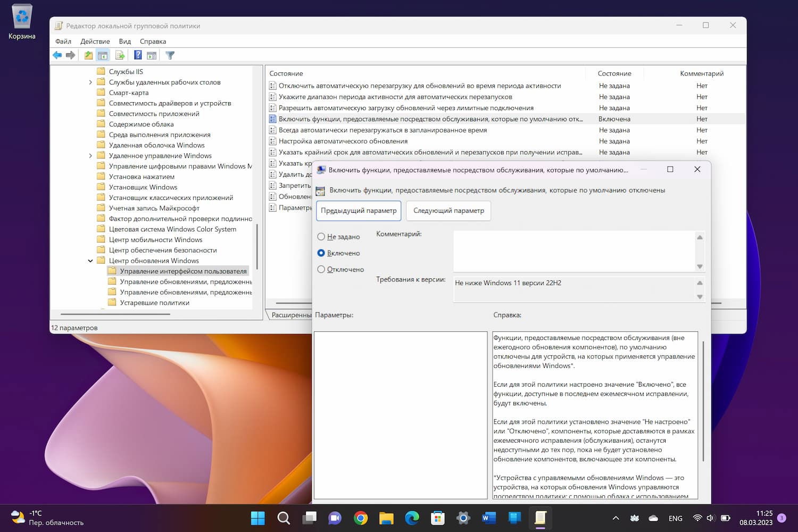This screenshot has height=532, width=798.
Task: Click folder icon next to 'Службы IIS'
Action: coord(101,71)
